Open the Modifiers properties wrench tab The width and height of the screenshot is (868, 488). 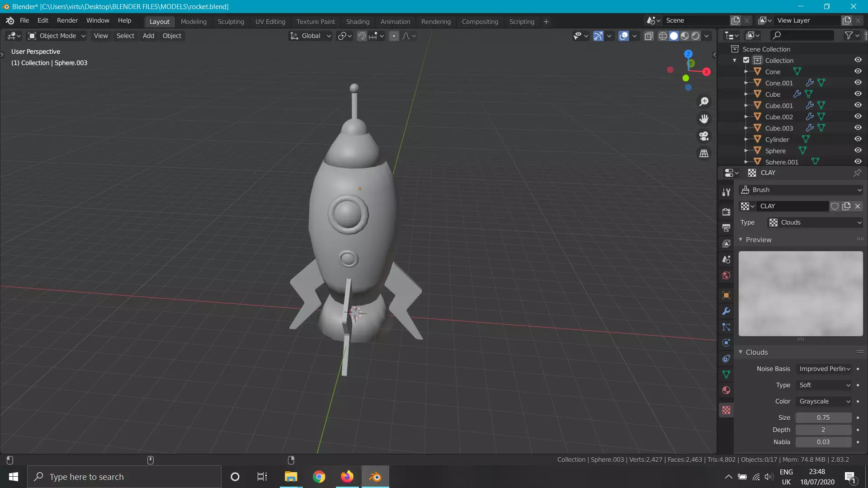click(726, 311)
